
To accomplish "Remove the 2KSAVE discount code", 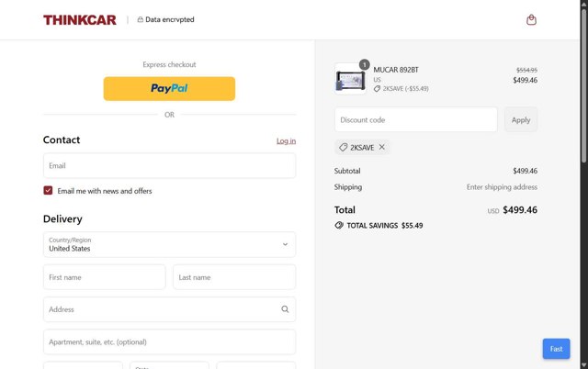I will (382, 147).
